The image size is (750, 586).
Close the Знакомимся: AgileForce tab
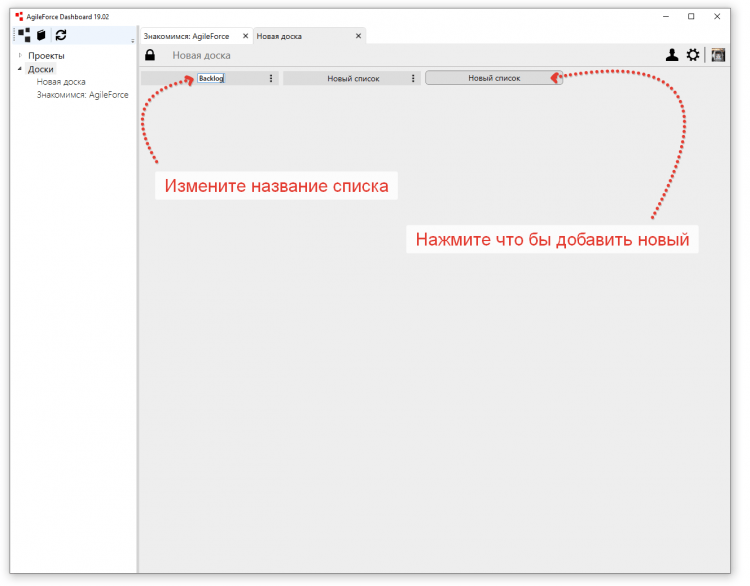tap(246, 36)
